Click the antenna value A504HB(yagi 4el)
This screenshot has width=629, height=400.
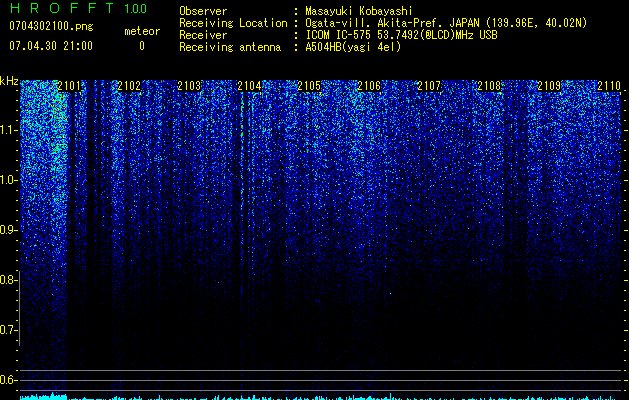pyautogui.click(x=353, y=47)
